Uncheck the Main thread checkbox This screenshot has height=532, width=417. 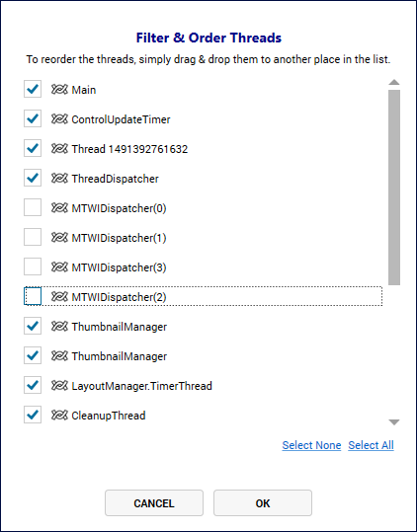(x=33, y=89)
